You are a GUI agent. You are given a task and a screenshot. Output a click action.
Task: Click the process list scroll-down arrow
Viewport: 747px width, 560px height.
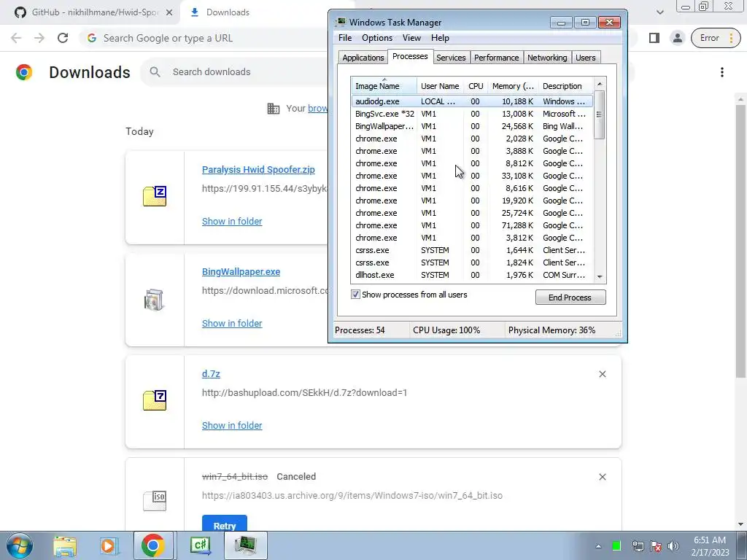click(600, 276)
